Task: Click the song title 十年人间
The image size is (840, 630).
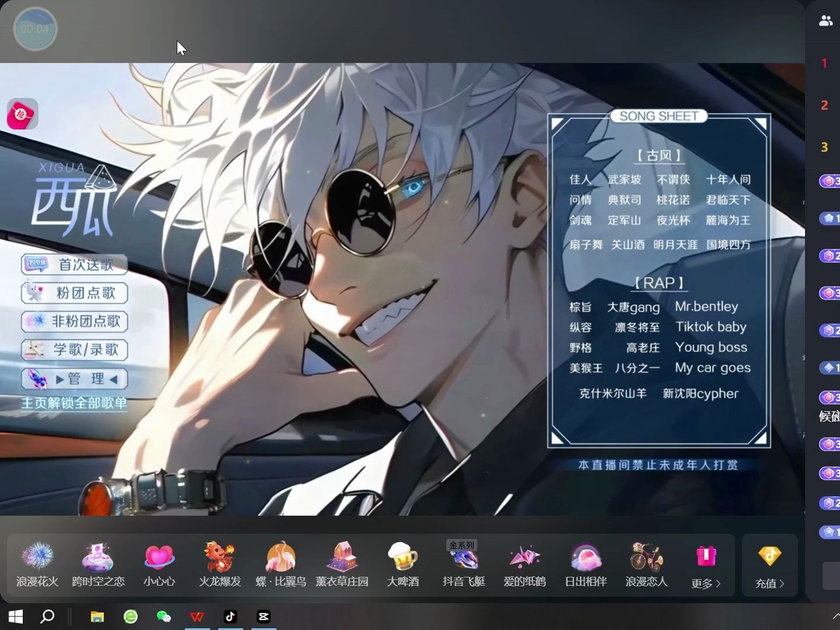Action: point(728,180)
